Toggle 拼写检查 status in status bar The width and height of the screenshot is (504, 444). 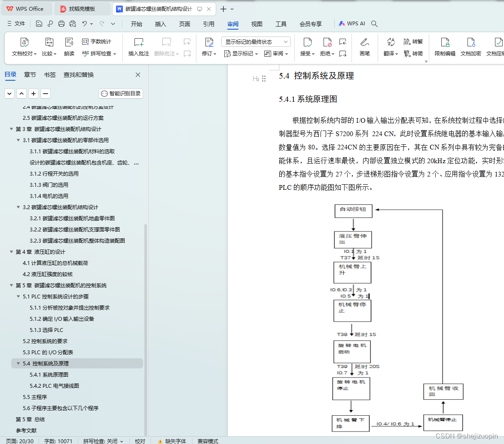point(103,441)
